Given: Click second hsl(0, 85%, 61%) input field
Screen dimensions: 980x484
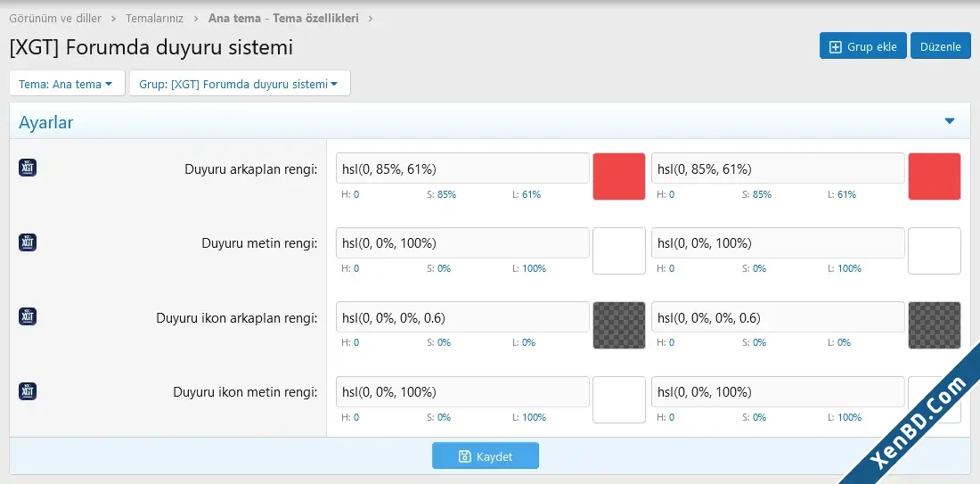Looking at the screenshot, I should pos(778,168).
